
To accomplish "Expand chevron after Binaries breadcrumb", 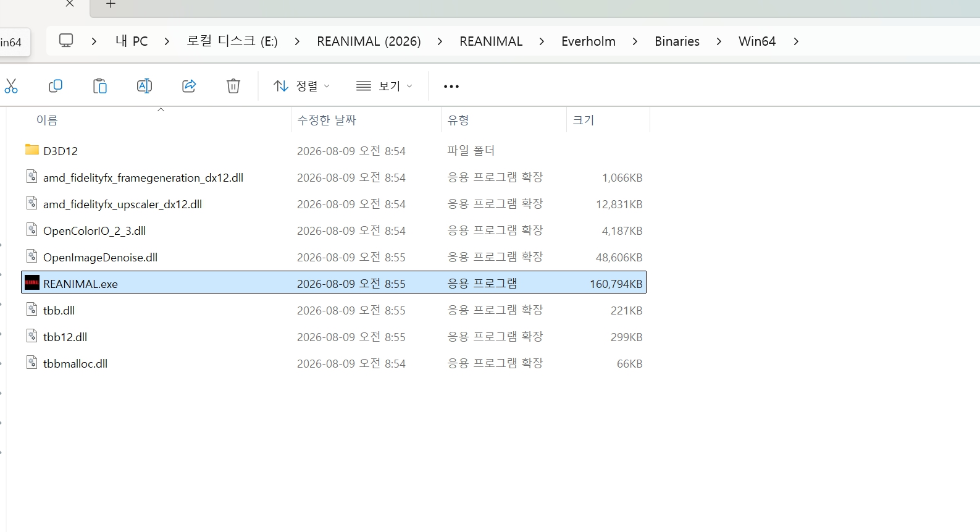I will click(x=719, y=41).
